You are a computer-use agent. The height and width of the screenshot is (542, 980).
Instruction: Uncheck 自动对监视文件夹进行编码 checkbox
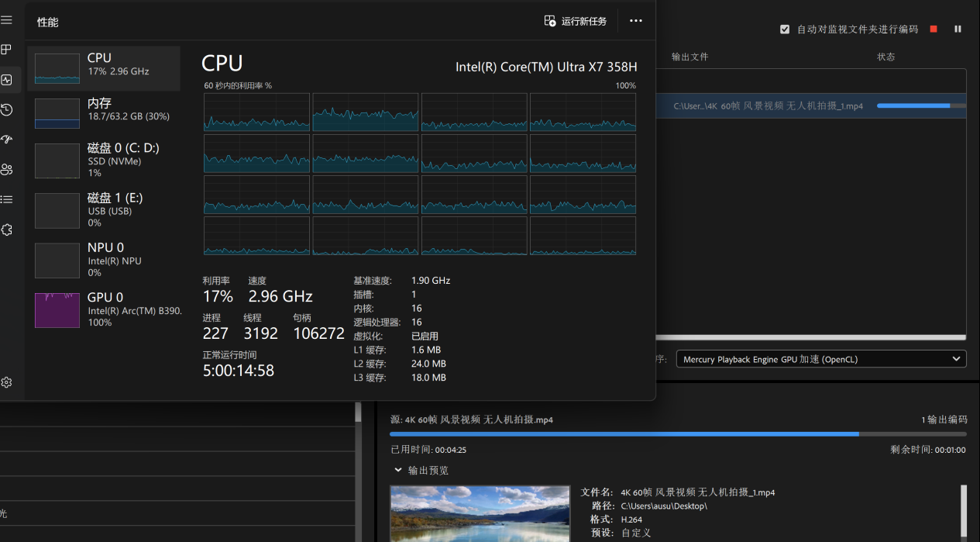[x=785, y=29]
